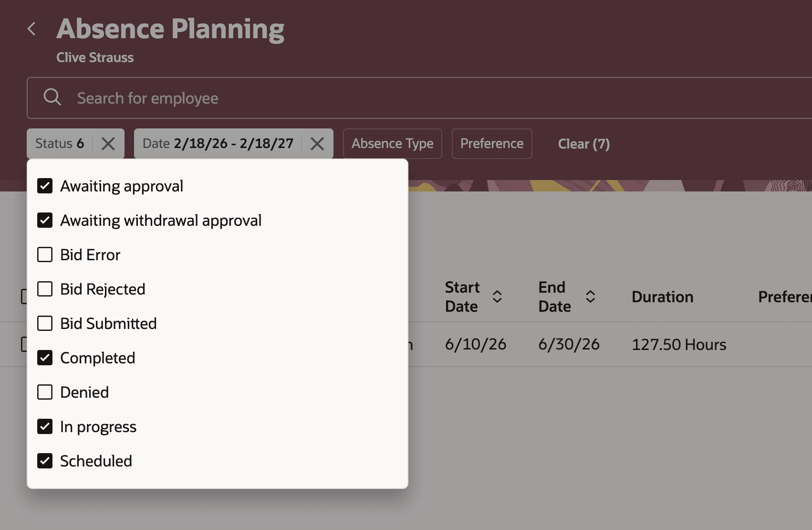Remove the Status filter via its X icon

point(108,143)
